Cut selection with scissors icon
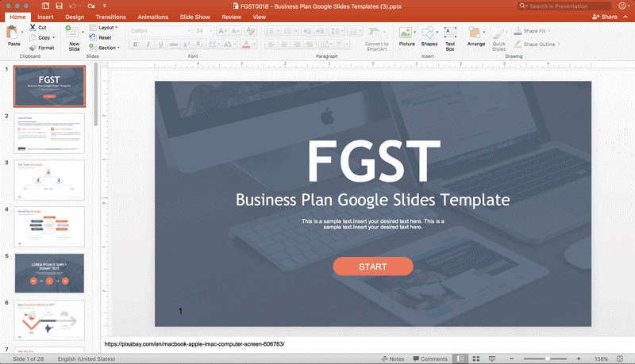The height and width of the screenshot is (364, 635). pyautogui.click(x=33, y=28)
